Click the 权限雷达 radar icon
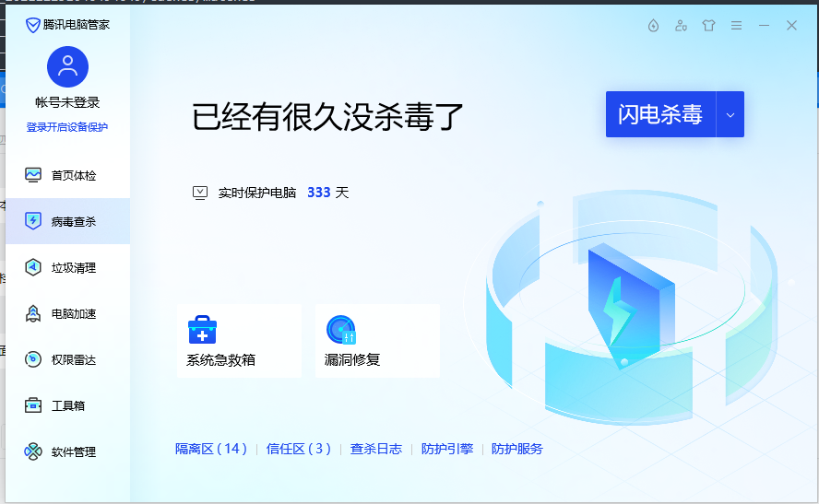Image resolution: width=819 pixels, height=504 pixels. pos(33,359)
